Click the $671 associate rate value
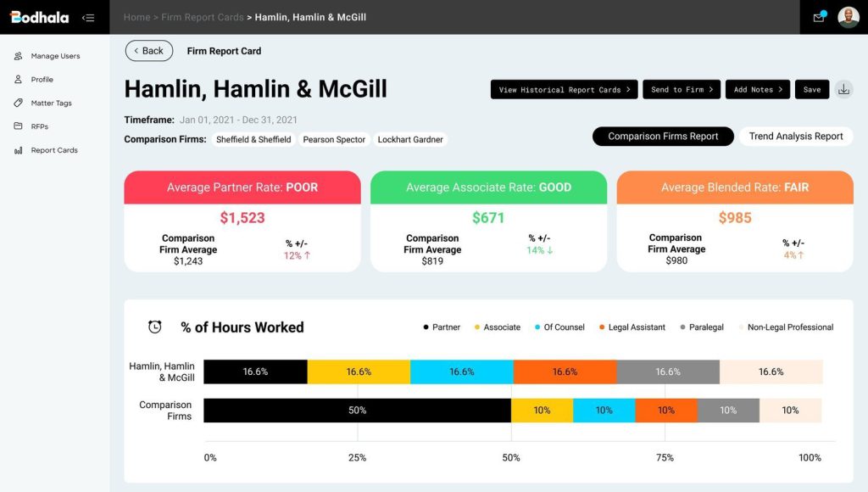The image size is (868, 492). (488, 218)
